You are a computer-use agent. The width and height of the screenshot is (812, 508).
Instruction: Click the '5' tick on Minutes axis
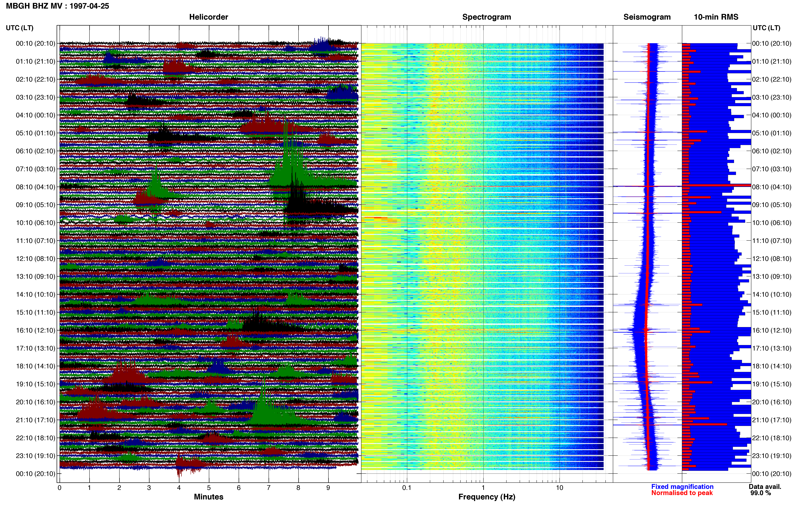tap(209, 487)
